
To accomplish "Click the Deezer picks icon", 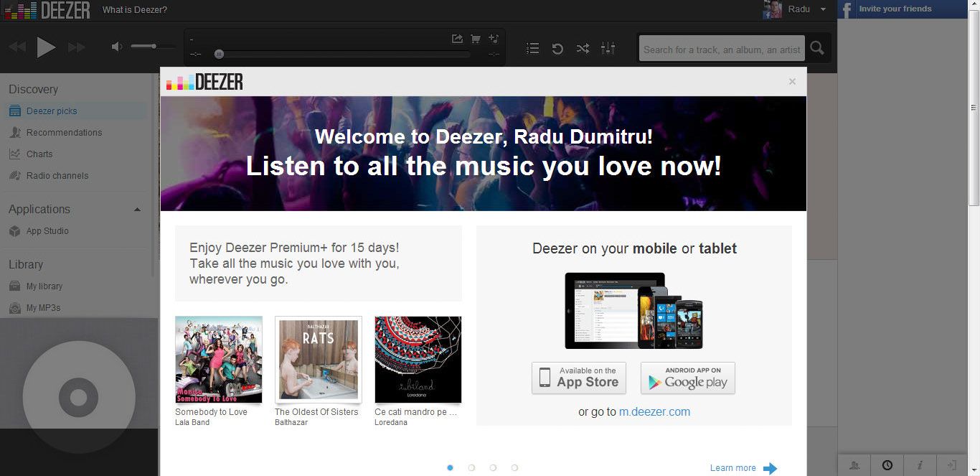I will tap(14, 111).
